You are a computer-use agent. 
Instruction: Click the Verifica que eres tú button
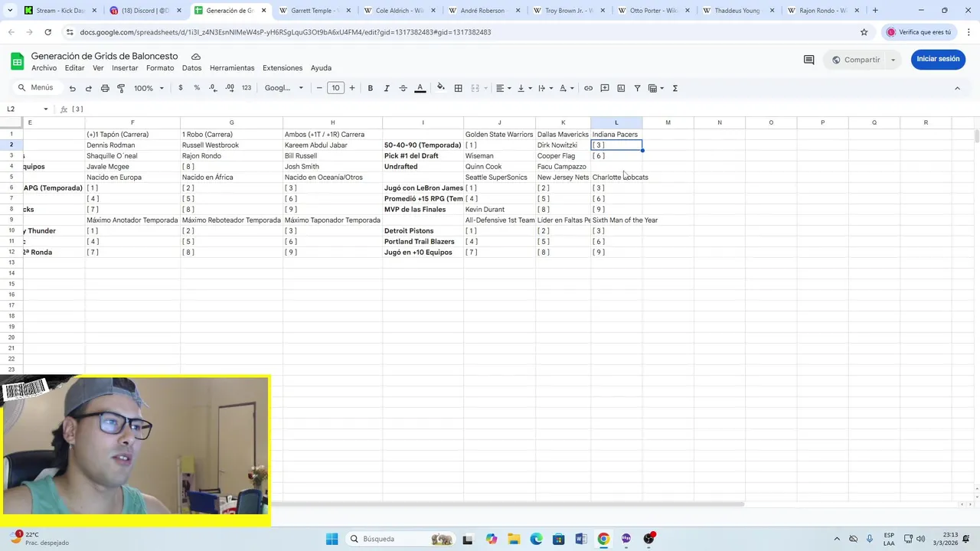[919, 32]
